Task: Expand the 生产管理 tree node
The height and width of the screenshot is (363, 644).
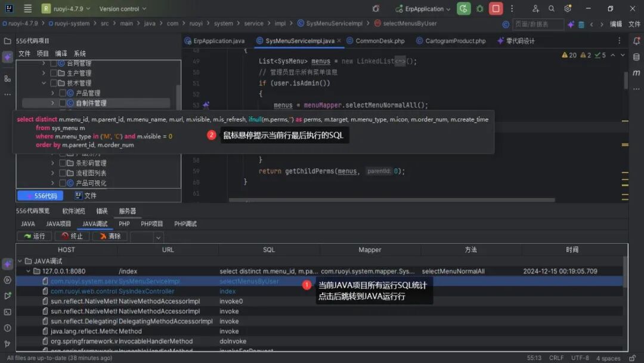Action: tap(44, 73)
